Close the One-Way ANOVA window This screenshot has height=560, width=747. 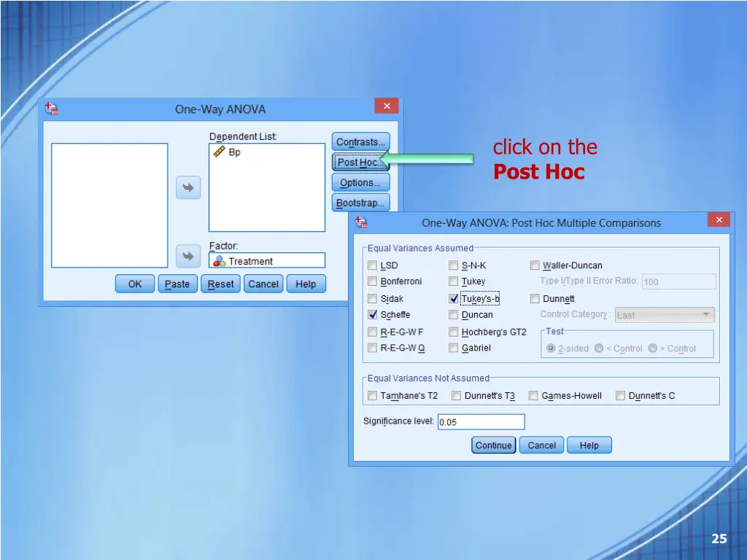[387, 106]
